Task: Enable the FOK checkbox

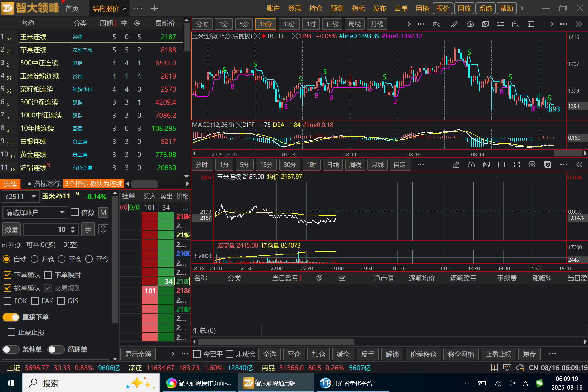Action: 8,301
